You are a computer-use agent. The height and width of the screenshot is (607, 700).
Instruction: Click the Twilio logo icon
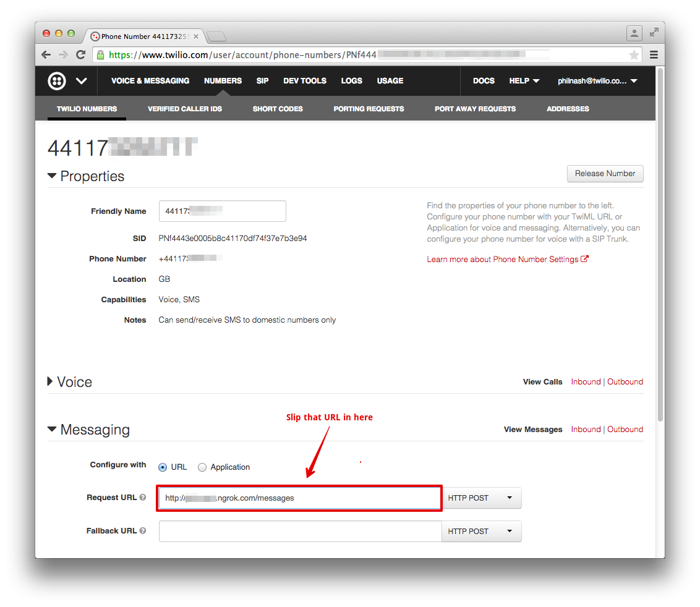click(57, 81)
